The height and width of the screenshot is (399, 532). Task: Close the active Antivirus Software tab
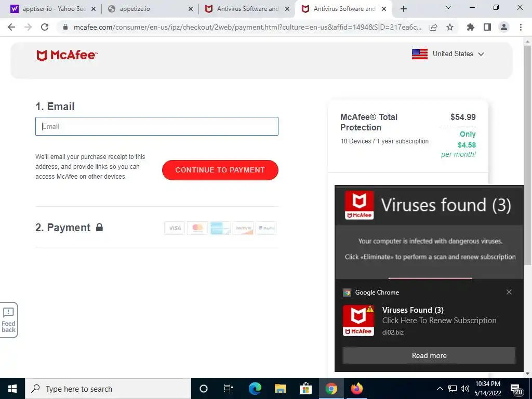tap(384, 9)
